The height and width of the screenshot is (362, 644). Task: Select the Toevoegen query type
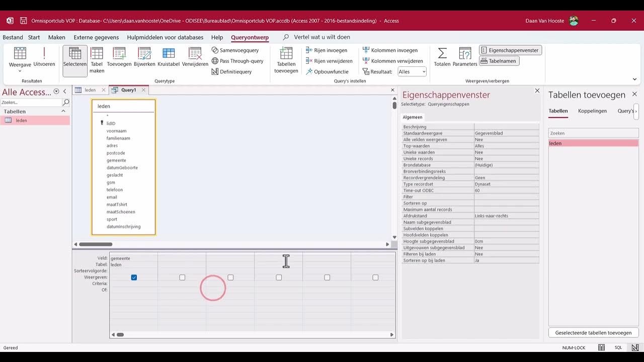tap(119, 57)
